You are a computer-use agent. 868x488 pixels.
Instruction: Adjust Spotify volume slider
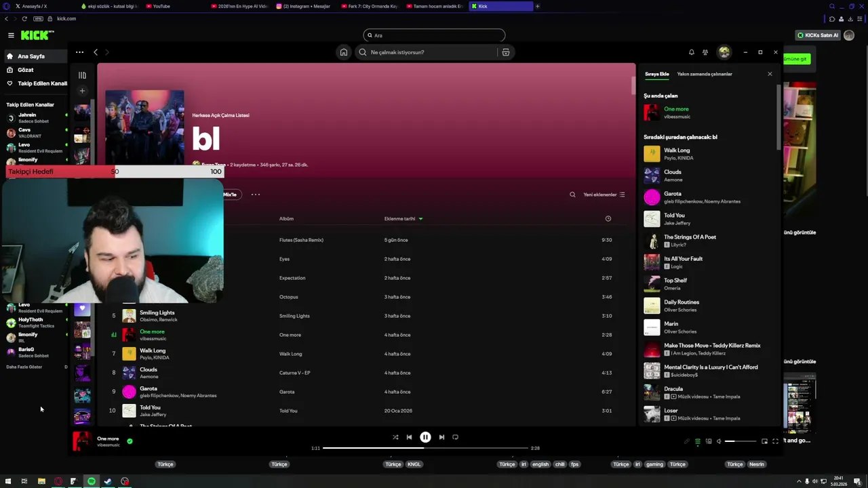[741, 441]
